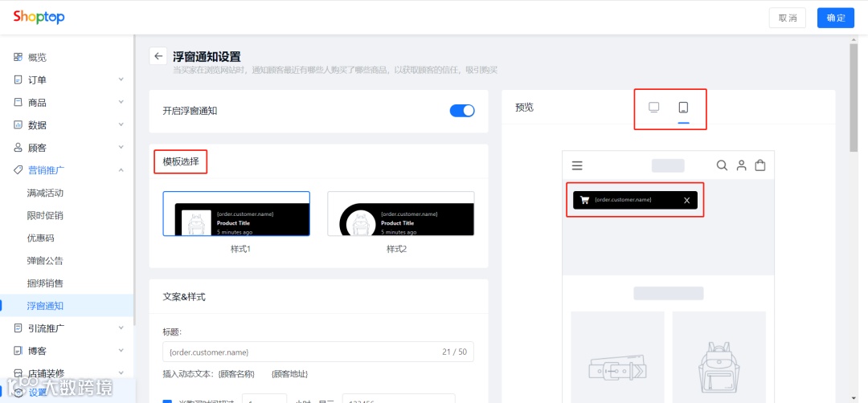Expand the 博客 menu chevron
Image resolution: width=868 pixels, height=403 pixels.
121,351
